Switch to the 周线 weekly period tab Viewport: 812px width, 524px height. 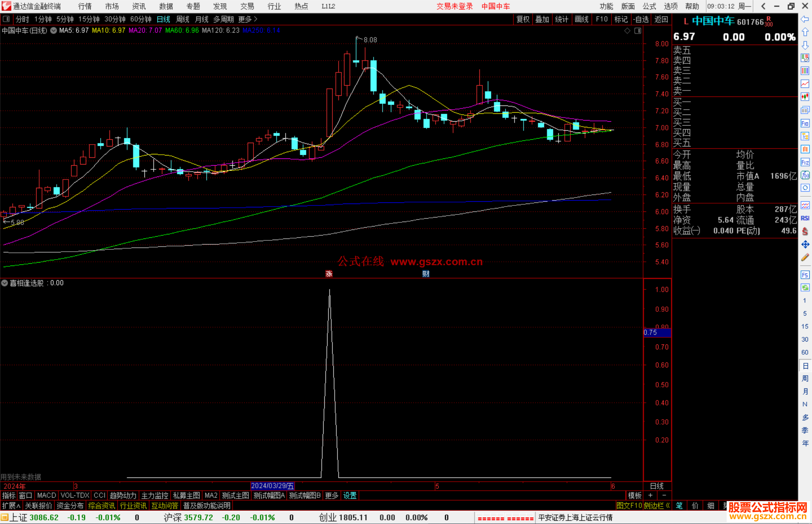click(x=183, y=19)
